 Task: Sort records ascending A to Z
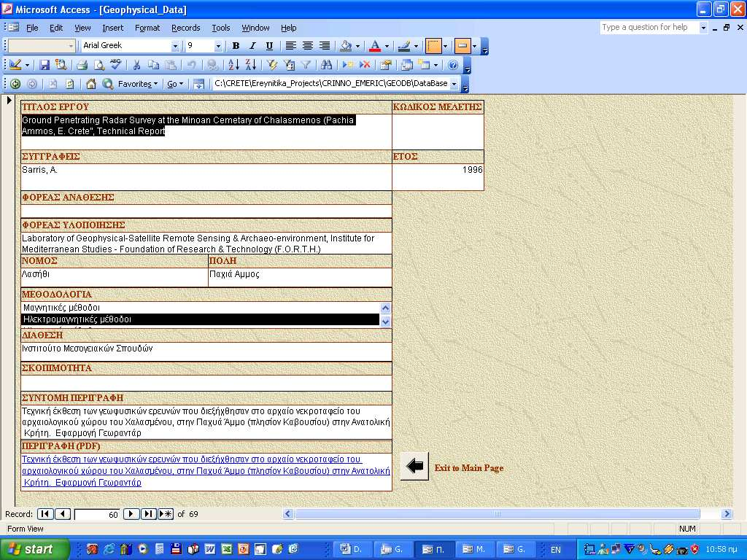(233, 65)
